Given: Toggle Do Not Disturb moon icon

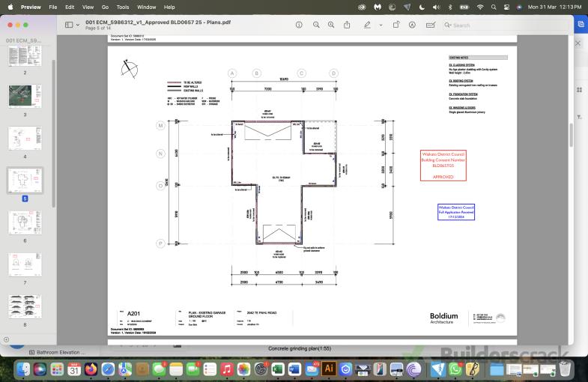Looking at the screenshot, I should point(422,7).
